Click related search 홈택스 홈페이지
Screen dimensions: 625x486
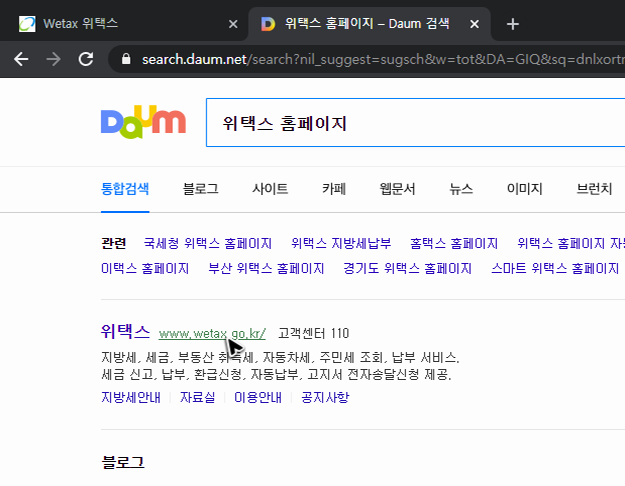[x=454, y=243]
